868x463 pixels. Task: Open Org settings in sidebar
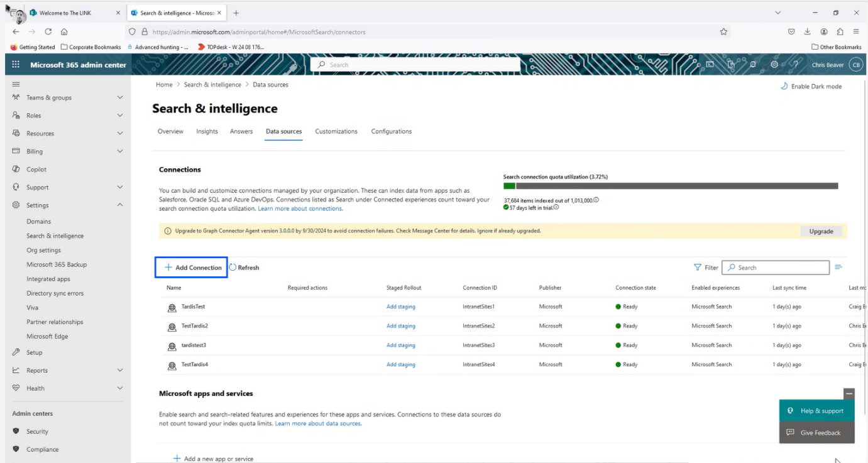click(43, 250)
